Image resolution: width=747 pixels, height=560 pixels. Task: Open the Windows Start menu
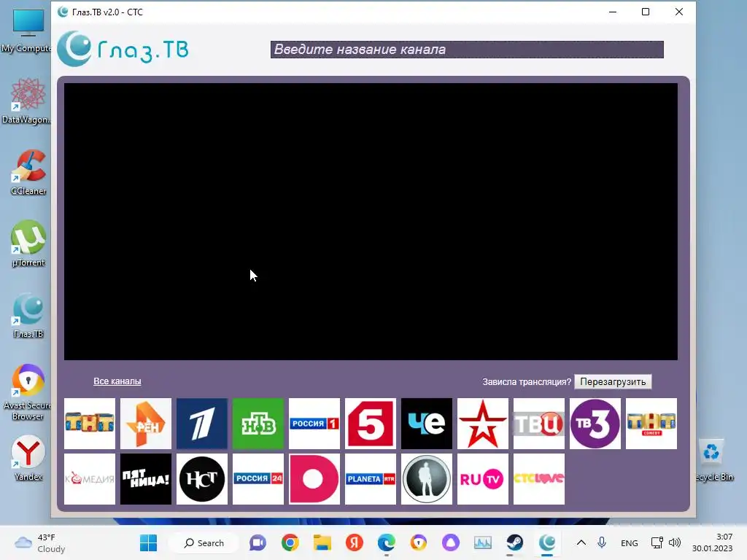[x=148, y=542]
